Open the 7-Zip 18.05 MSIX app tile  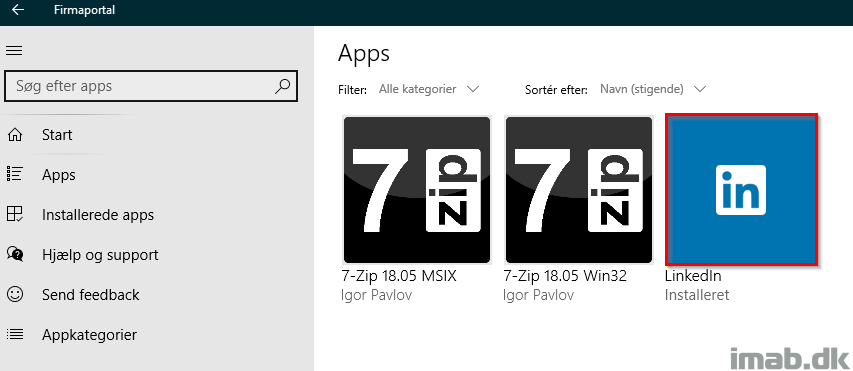(417, 190)
